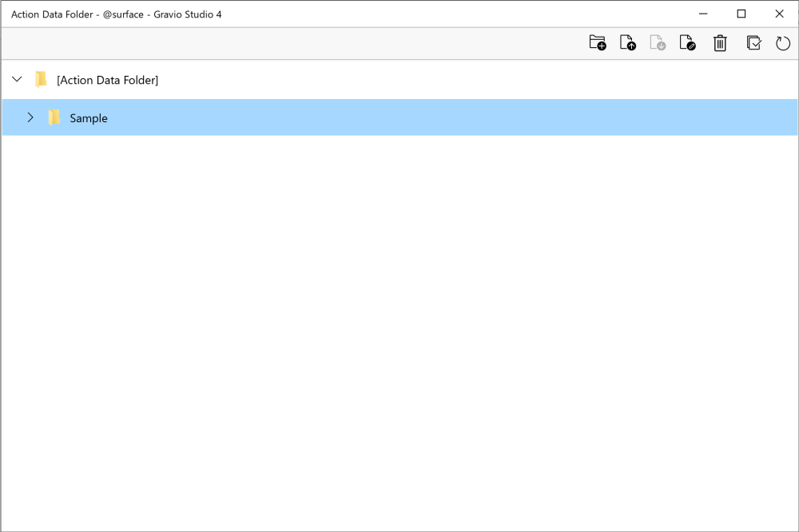Click the Create New Folder icon
Screen dimensions: 799x532
pyautogui.click(x=597, y=42)
